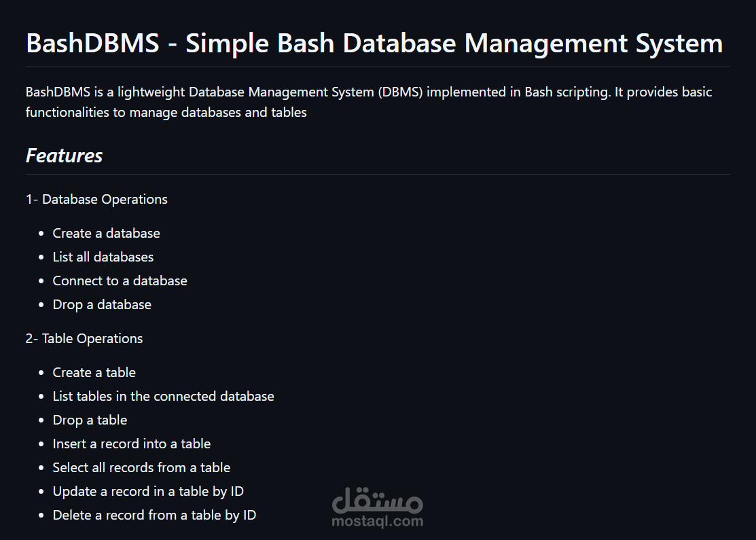Select the '1- Database Operations' line
The image size is (756, 540).
(x=96, y=199)
